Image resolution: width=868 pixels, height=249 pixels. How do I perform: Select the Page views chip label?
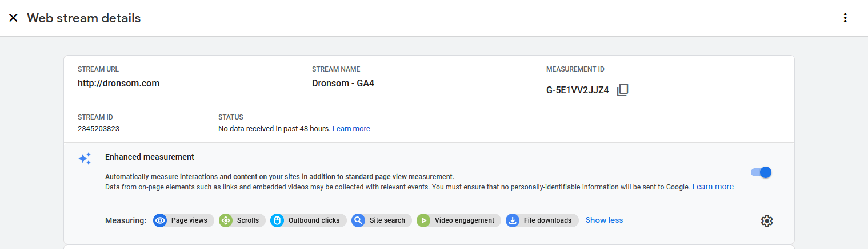(x=189, y=220)
